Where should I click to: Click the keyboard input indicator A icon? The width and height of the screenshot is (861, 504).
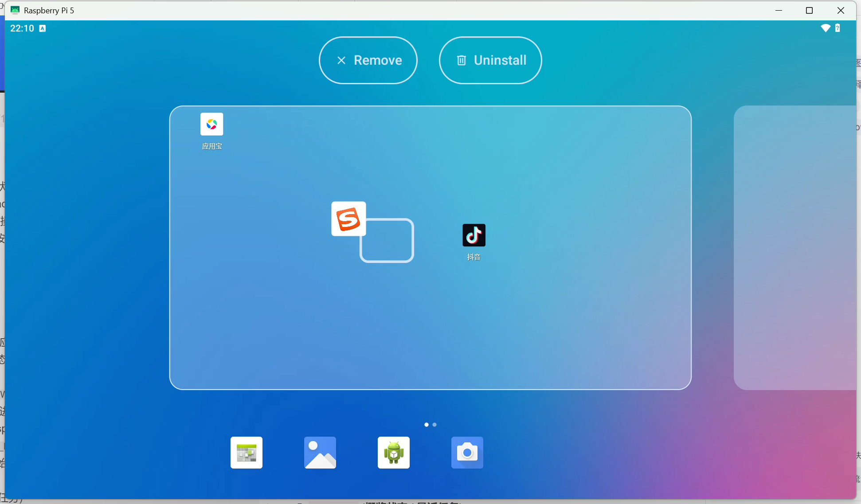point(43,28)
